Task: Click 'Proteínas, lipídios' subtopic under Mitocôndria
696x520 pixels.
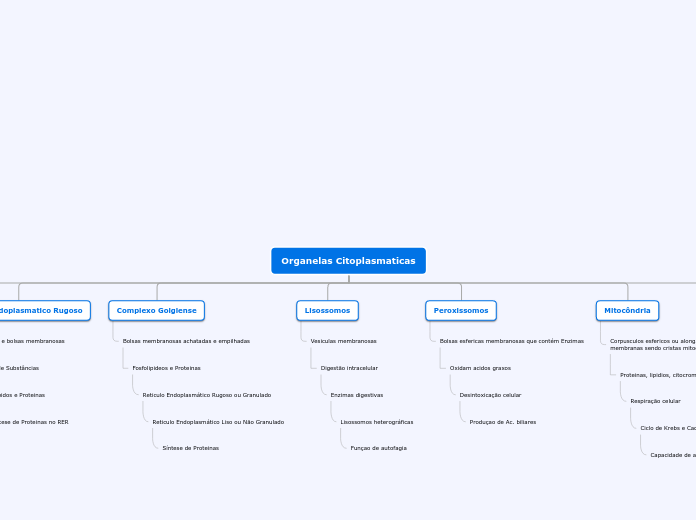Action: (x=658, y=375)
